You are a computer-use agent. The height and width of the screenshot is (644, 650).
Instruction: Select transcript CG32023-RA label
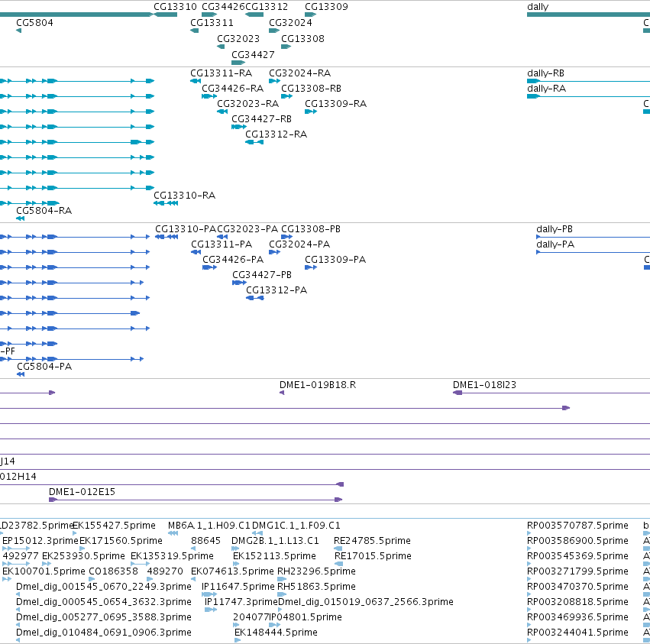click(248, 104)
